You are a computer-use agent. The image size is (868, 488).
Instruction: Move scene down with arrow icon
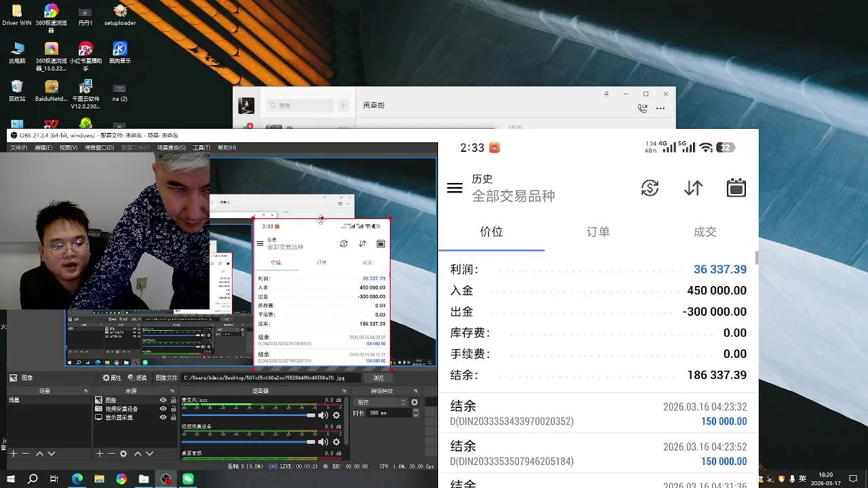51,453
